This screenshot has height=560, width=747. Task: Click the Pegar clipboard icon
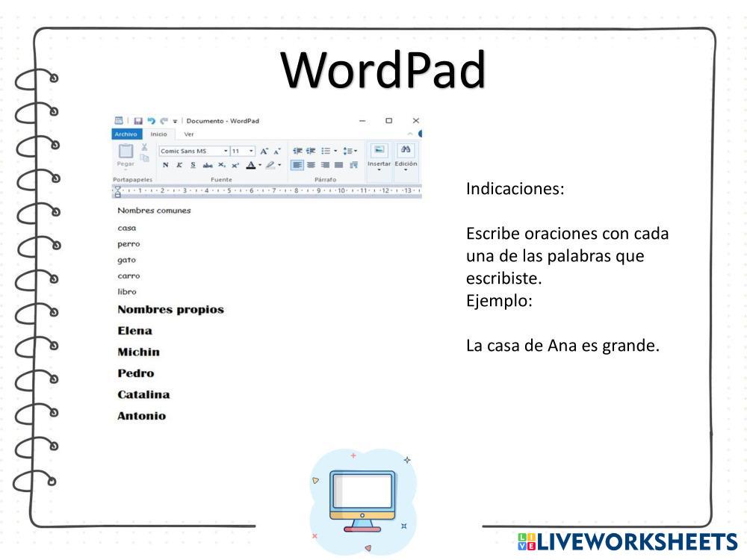pyautogui.click(x=125, y=153)
